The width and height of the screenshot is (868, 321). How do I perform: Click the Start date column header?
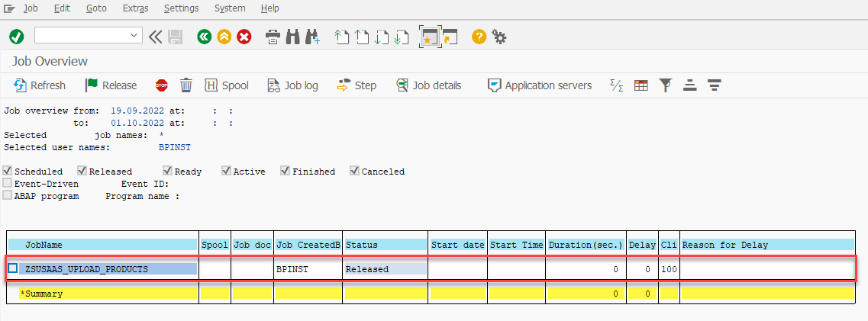[x=458, y=245]
